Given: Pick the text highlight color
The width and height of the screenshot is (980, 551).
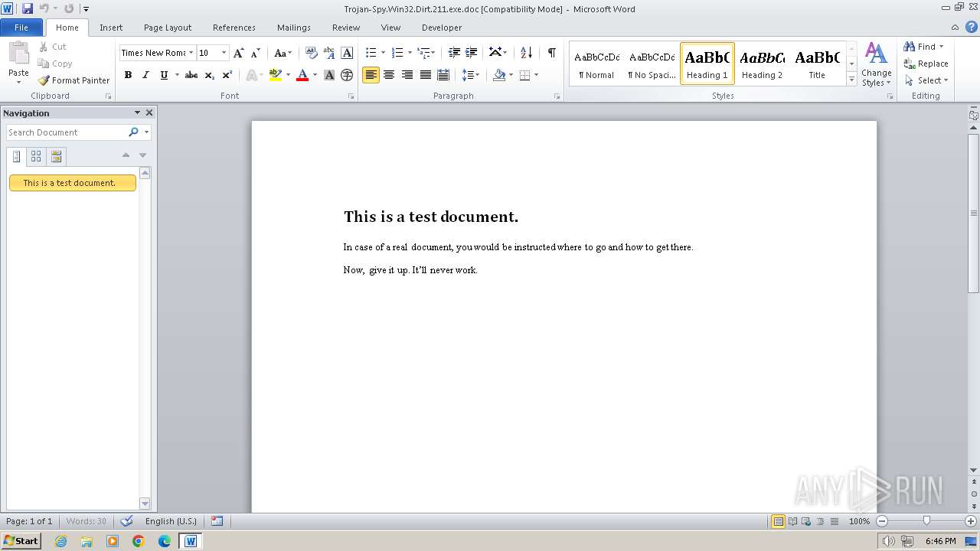Looking at the screenshot, I should (276, 75).
